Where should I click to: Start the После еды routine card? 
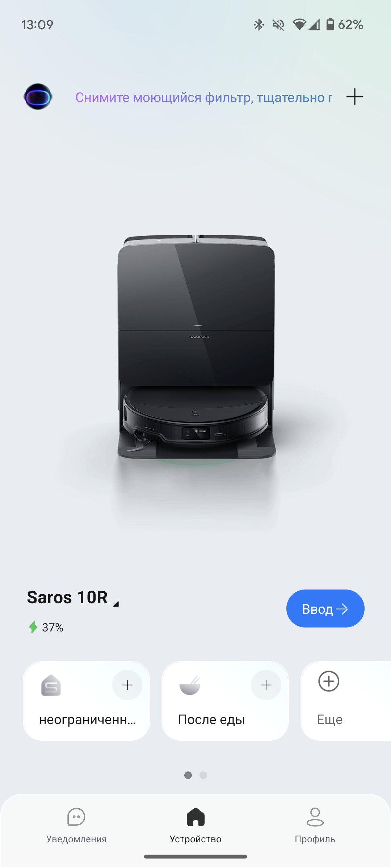(225, 701)
